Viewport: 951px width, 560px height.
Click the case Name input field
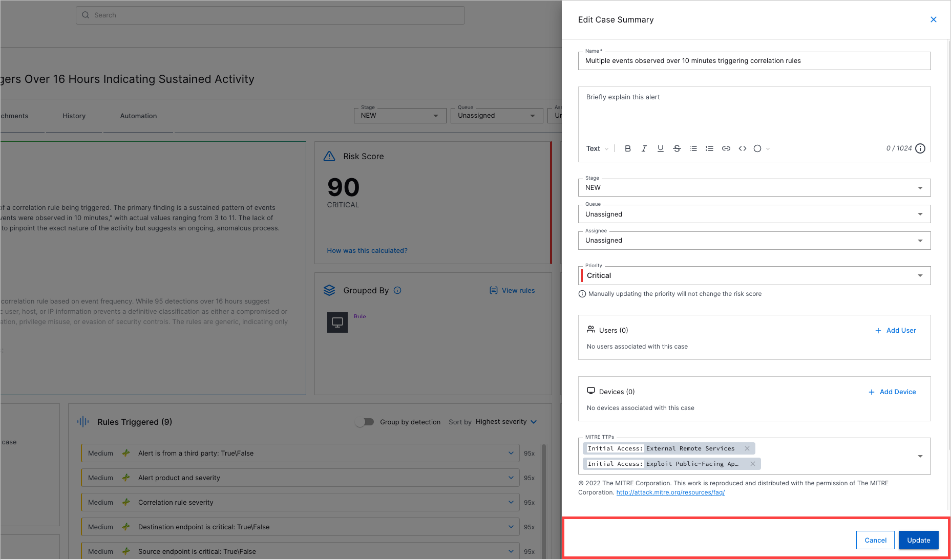pyautogui.click(x=754, y=61)
